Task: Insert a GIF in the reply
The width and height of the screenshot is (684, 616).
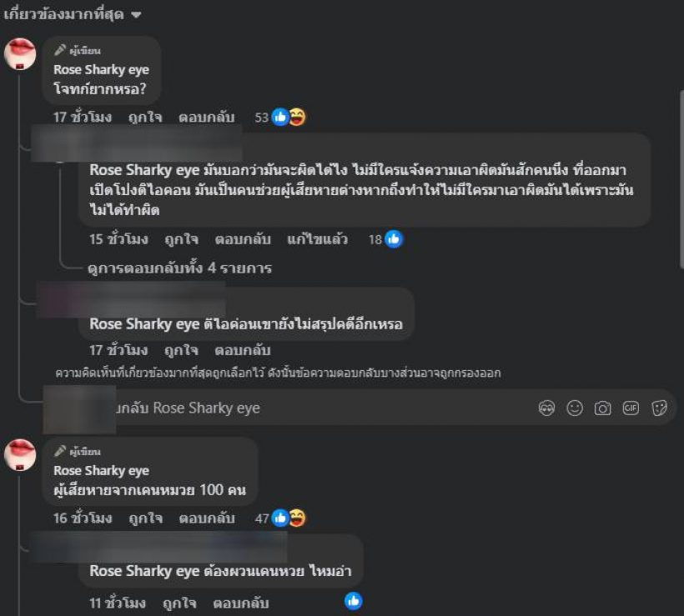Action: click(631, 408)
